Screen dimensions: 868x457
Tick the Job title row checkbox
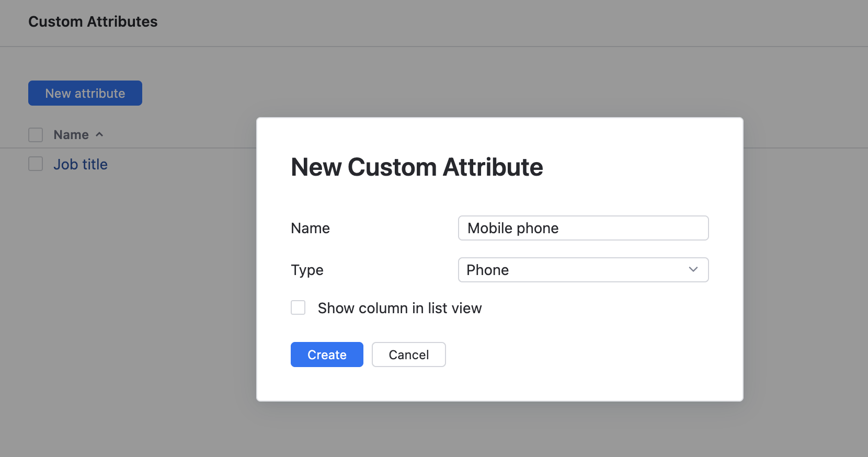[36, 164]
